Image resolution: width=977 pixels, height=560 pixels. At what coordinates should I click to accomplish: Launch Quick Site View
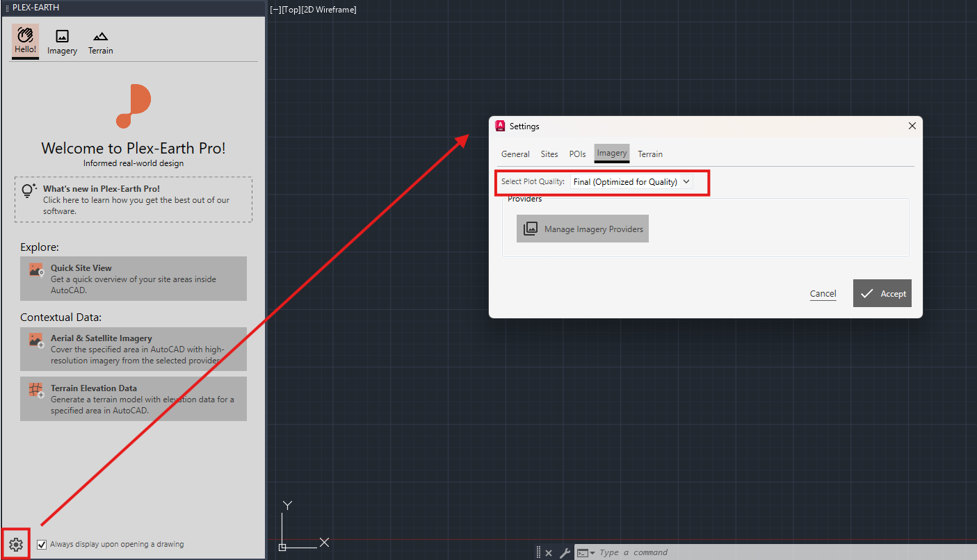(x=134, y=279)
